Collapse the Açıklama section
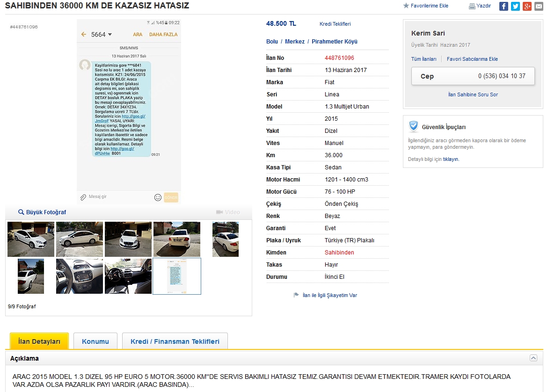The height and width of the screenshot is (392, 555). coord(533,358)
